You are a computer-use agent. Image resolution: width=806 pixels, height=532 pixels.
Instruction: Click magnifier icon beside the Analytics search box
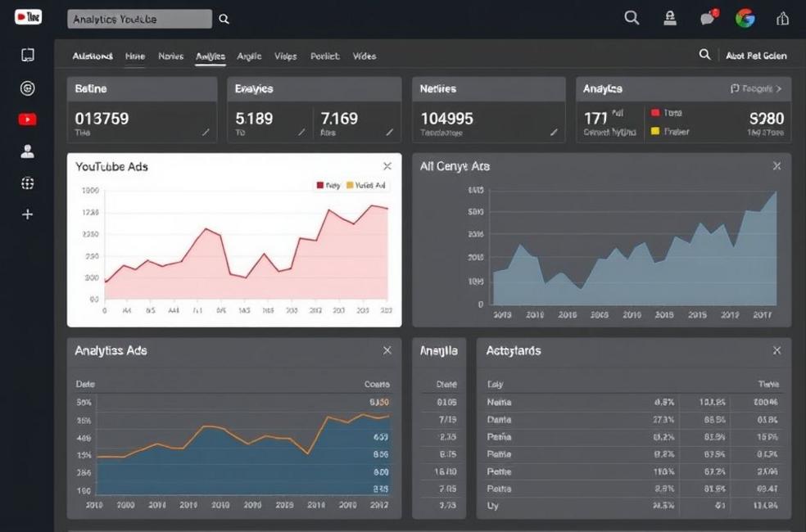point(224,19)
